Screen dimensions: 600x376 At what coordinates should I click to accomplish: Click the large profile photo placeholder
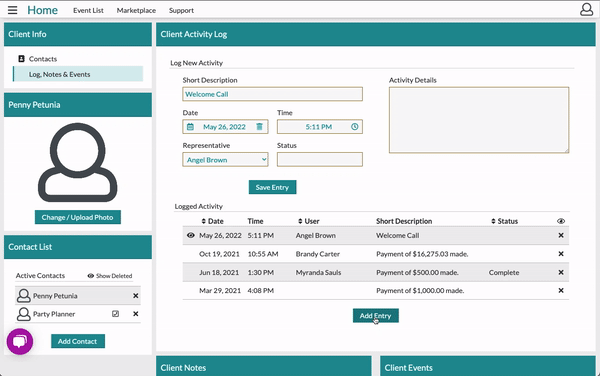(78, 162)
